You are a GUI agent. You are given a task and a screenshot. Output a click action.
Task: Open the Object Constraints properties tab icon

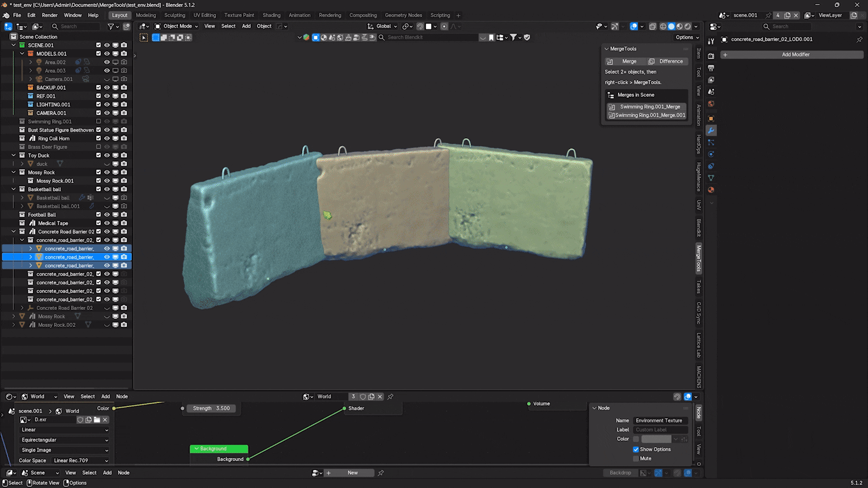(x=711, y=167)
